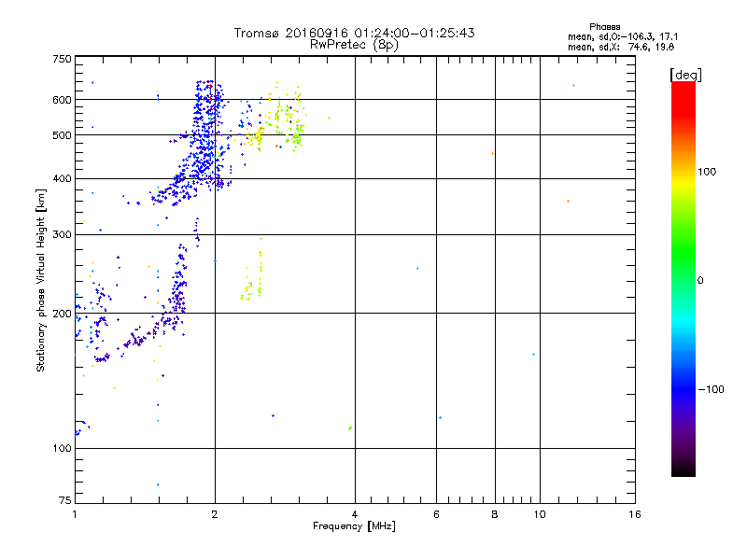Click x-axis tick label '1'
The width and height of the screenshot is (747, 560).
point(75,514)
